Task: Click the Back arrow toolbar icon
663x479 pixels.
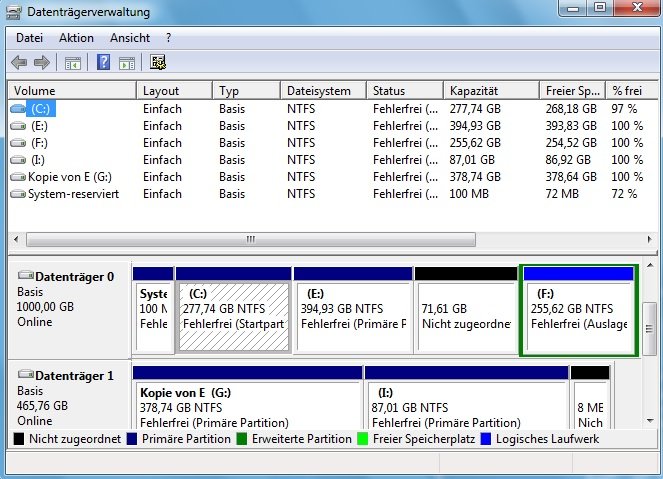Action: (x=19, y=63)
